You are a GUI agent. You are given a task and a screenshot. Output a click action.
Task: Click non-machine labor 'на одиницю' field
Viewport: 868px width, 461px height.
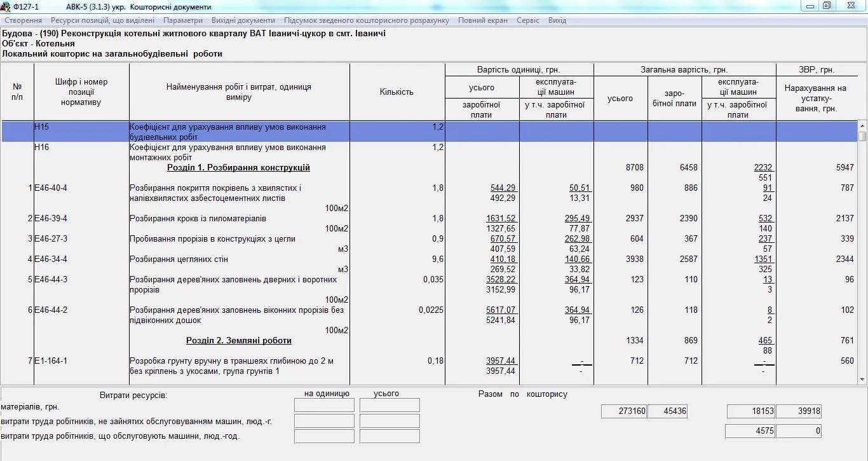click(x=325, y=421)
